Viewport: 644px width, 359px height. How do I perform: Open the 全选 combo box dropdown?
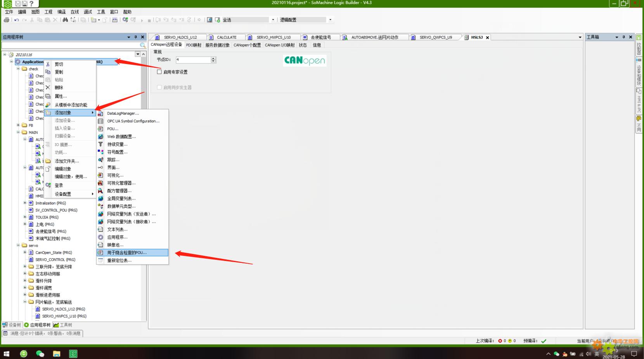click(273, 20)
